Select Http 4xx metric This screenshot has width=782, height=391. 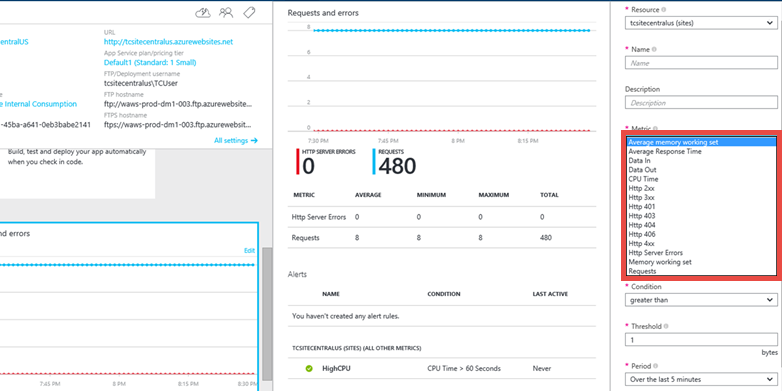[701, 243]
